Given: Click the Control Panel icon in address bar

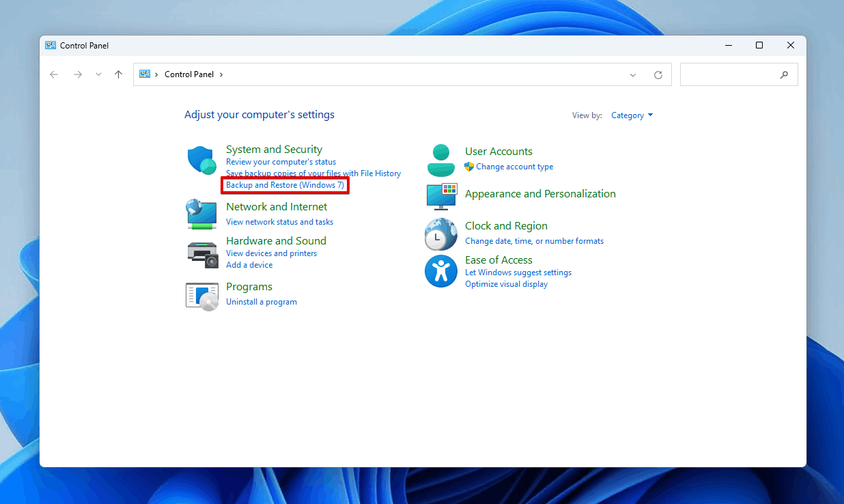Looking at the screenshot, I should pyautogui.click(x=144, y=74).
